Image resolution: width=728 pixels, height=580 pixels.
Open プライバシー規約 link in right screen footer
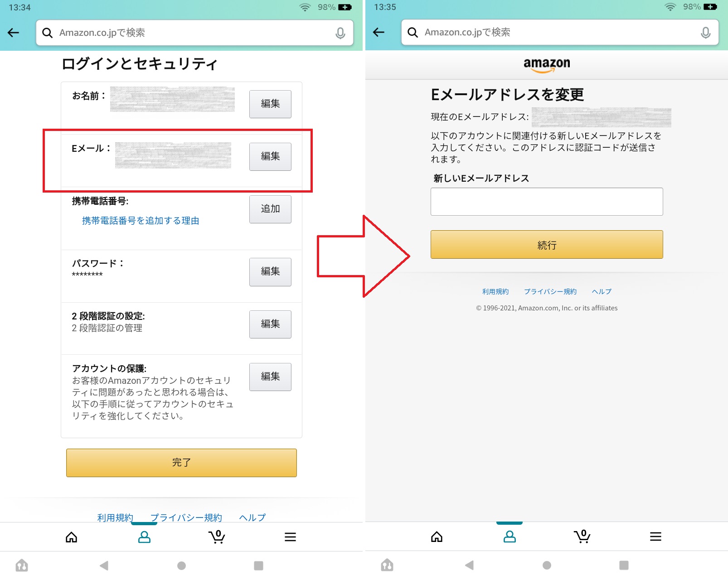click(x=550, y=291)
